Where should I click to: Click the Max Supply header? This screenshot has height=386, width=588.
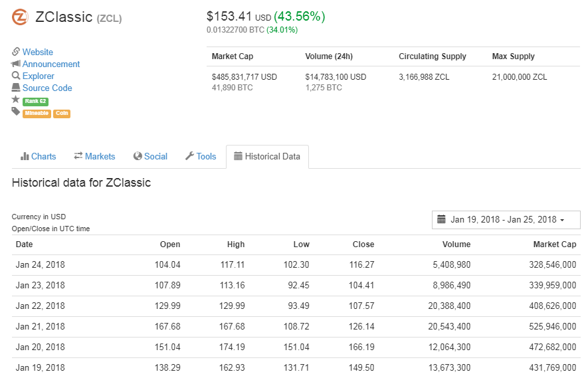tap(514, 56)
